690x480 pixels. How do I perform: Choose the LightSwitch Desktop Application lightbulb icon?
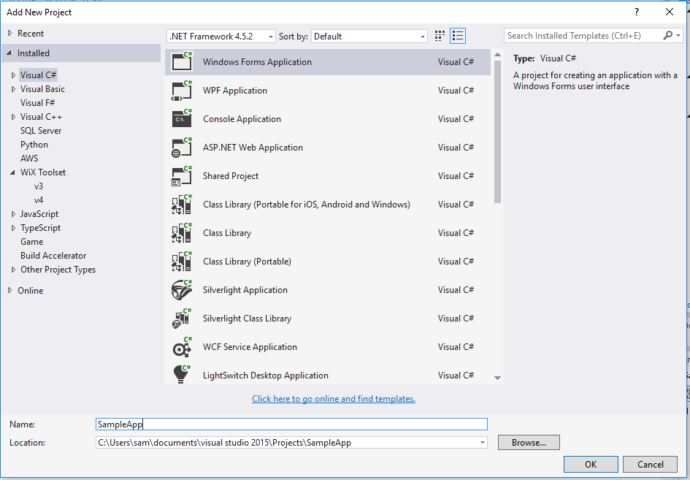(x=182, y=375)
